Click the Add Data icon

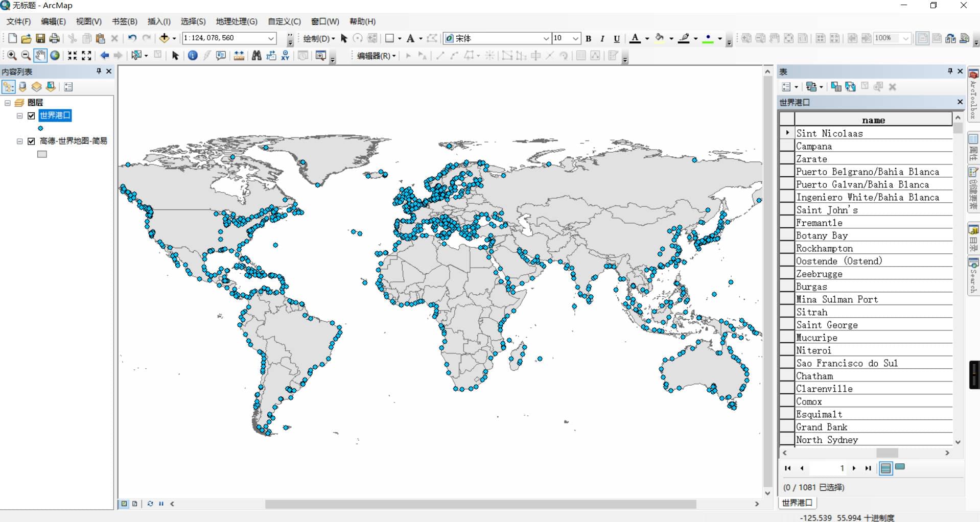164,38
